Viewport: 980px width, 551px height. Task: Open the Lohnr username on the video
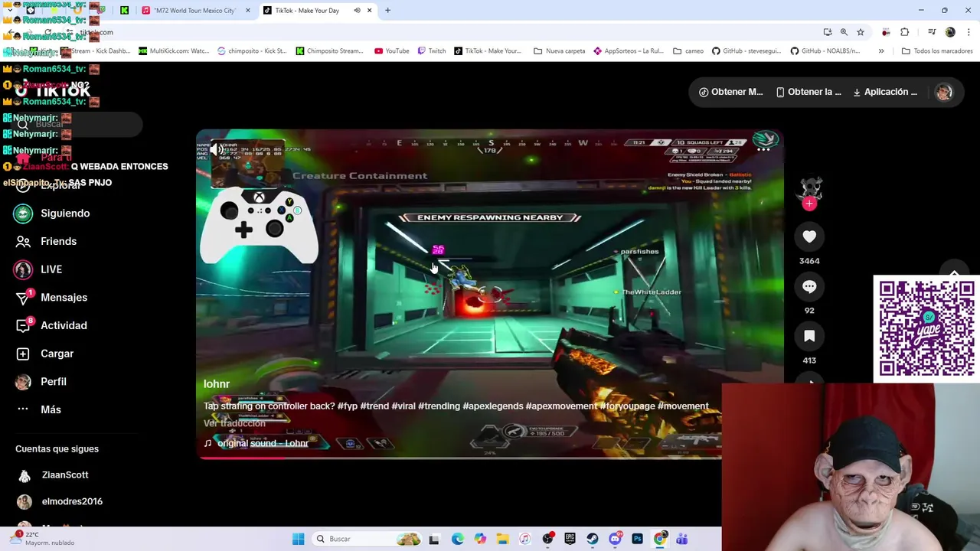(217, 384)
